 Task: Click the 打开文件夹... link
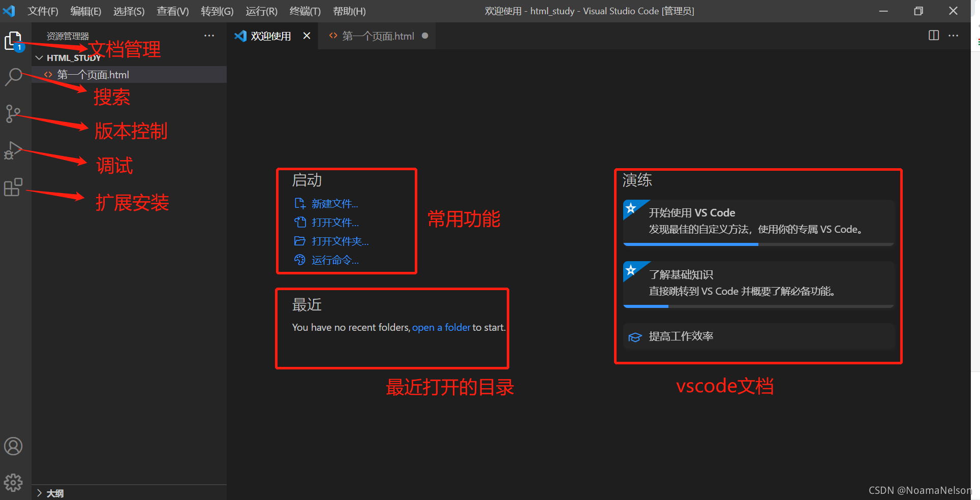(340, 241)
